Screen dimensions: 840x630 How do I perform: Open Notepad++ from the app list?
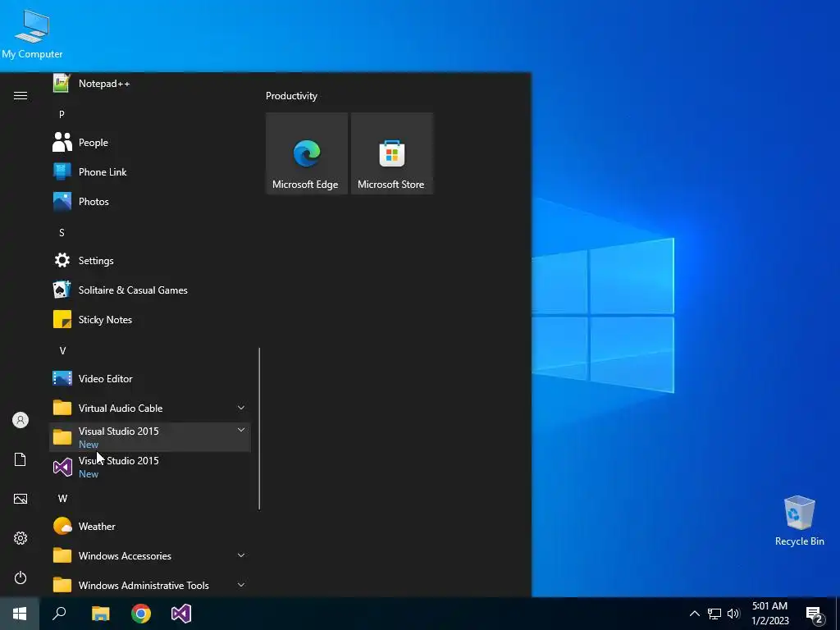coord(150,84)
